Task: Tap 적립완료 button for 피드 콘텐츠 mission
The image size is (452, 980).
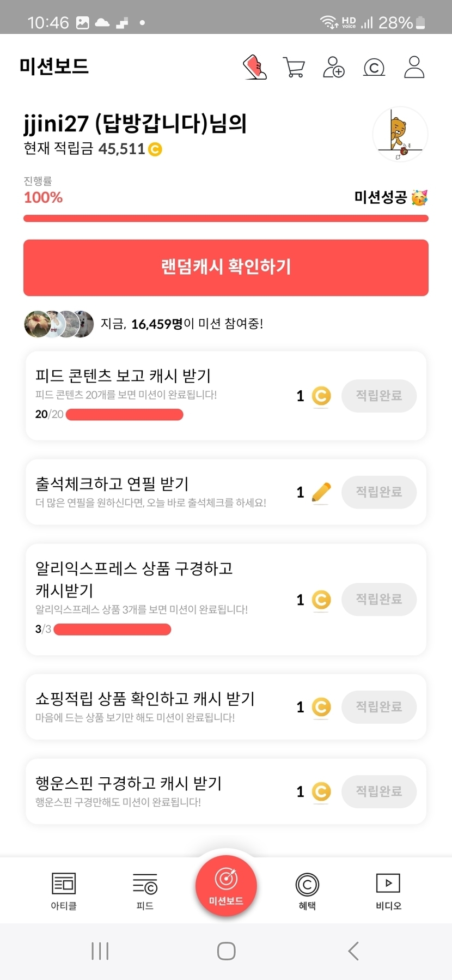Action: coord(379,396)
